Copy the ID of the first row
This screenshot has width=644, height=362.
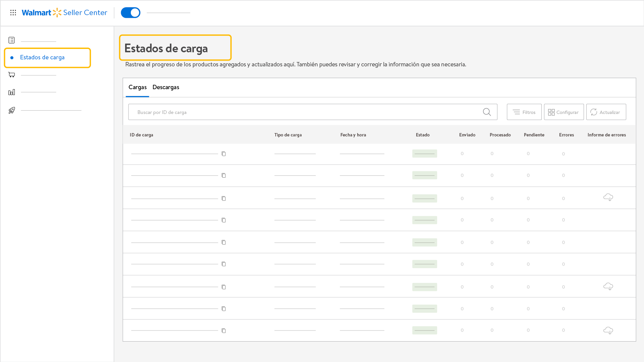tap(224, 154)
